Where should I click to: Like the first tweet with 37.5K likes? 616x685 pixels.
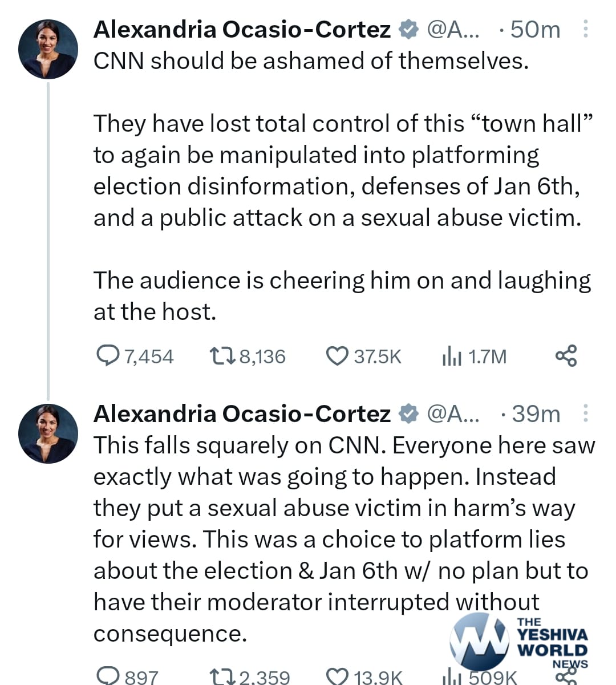click(x=337, y=356)
